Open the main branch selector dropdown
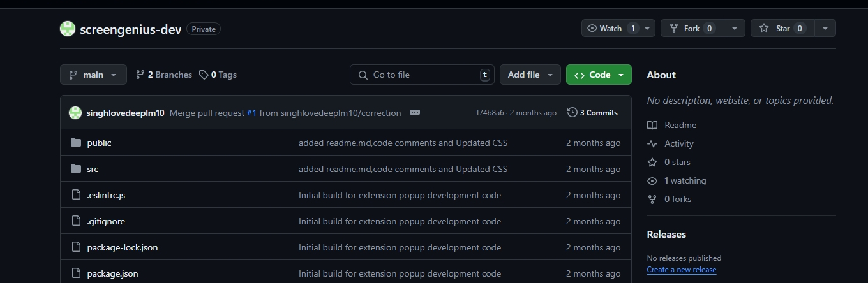The image size is (868, 283). [93, 75]
